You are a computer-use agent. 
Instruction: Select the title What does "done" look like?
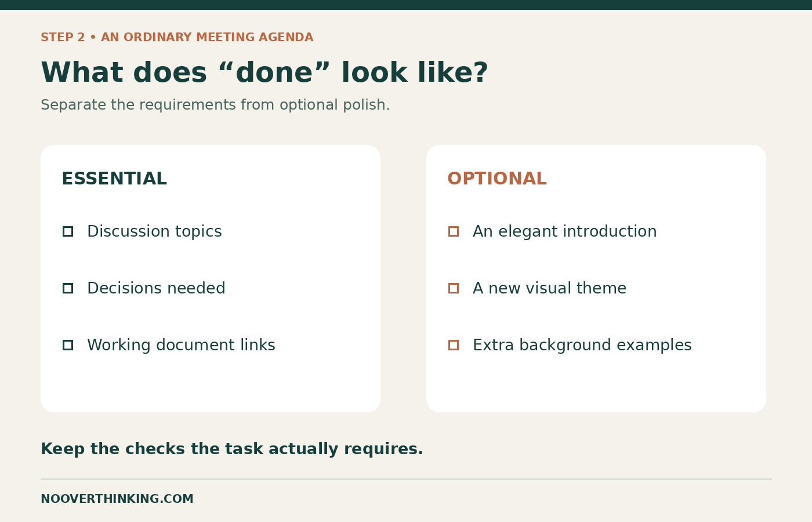click(x=264, y=73)
